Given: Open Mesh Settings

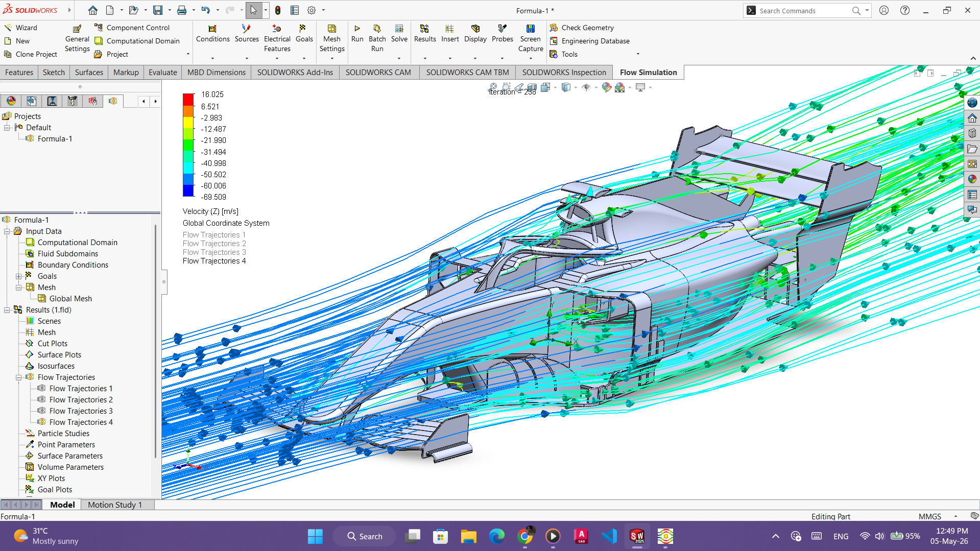Looking at the screenshot, I should tap(332, 38).
